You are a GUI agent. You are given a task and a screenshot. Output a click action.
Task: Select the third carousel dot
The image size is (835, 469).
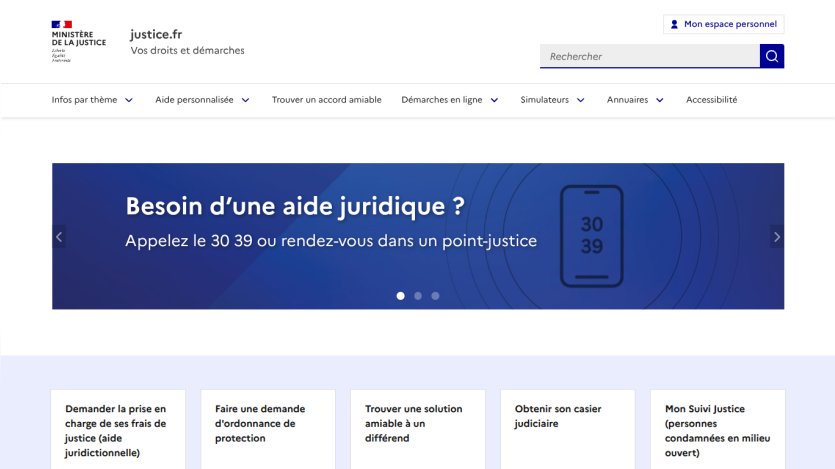coord(435,296)
